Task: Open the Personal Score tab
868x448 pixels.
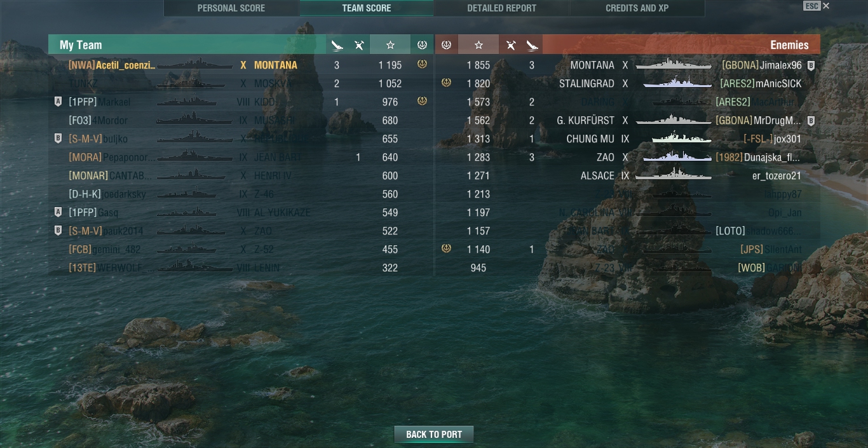Action: [231, 8]
